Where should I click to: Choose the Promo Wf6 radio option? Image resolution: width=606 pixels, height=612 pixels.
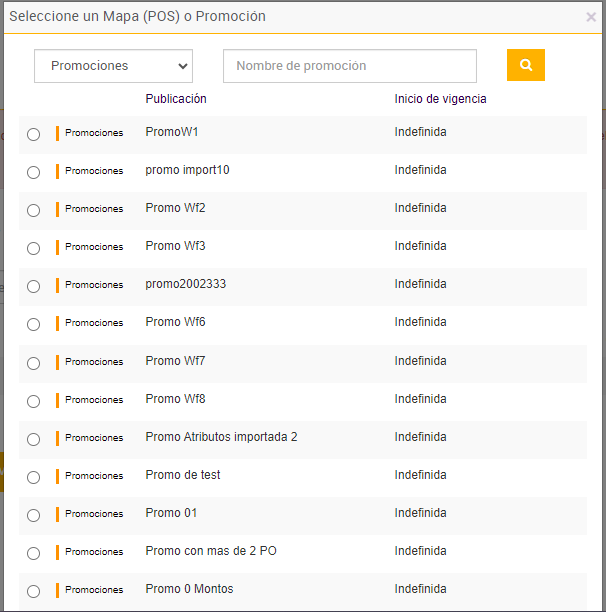34,324
